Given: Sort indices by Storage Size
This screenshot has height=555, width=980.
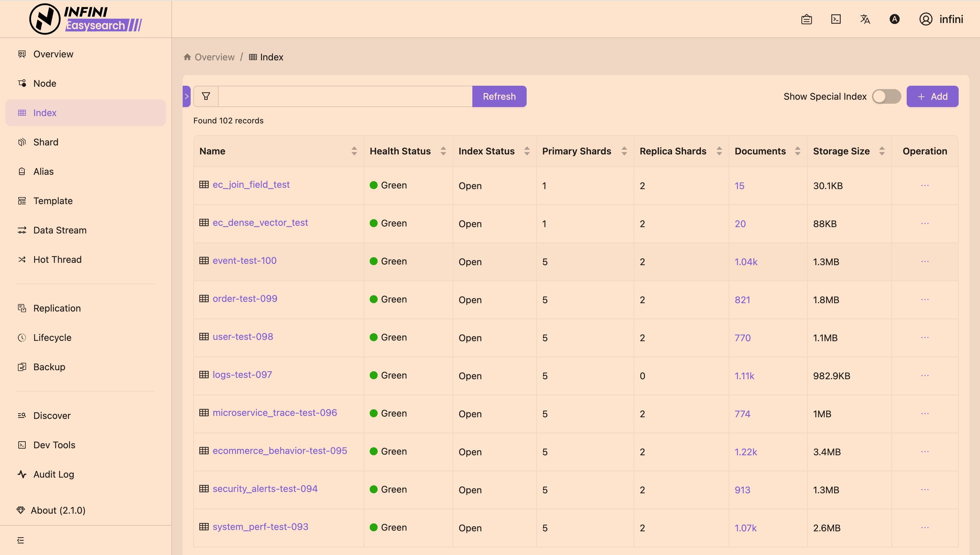Looking at the screenshot, I should (881, 151).
